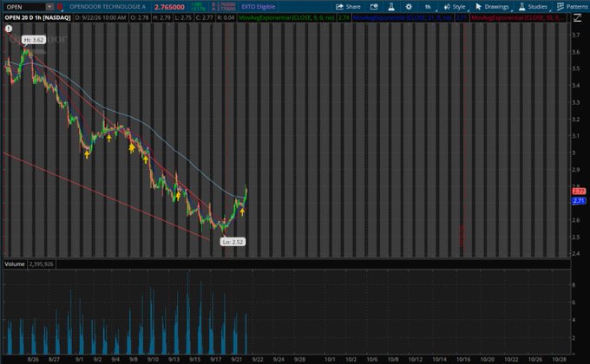The image size is (590, 364).
Task: Click the red symbol link icon
Action: click(x=60, y=7)
